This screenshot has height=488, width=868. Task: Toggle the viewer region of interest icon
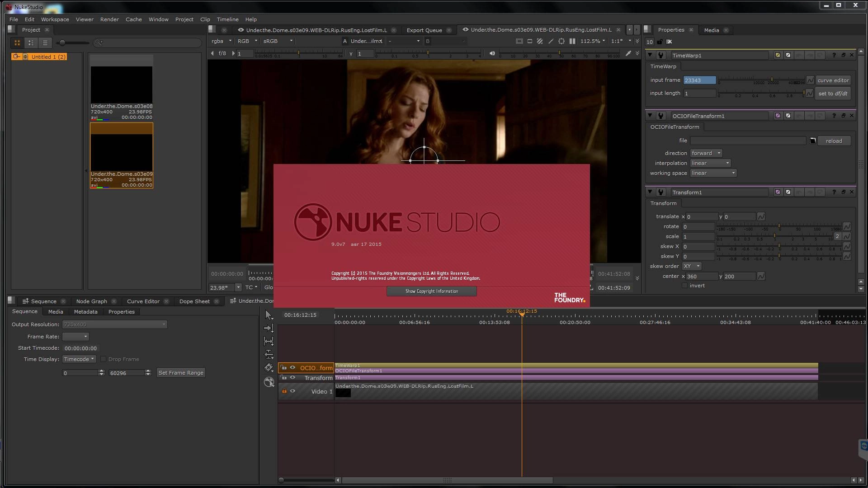(561, 41)
